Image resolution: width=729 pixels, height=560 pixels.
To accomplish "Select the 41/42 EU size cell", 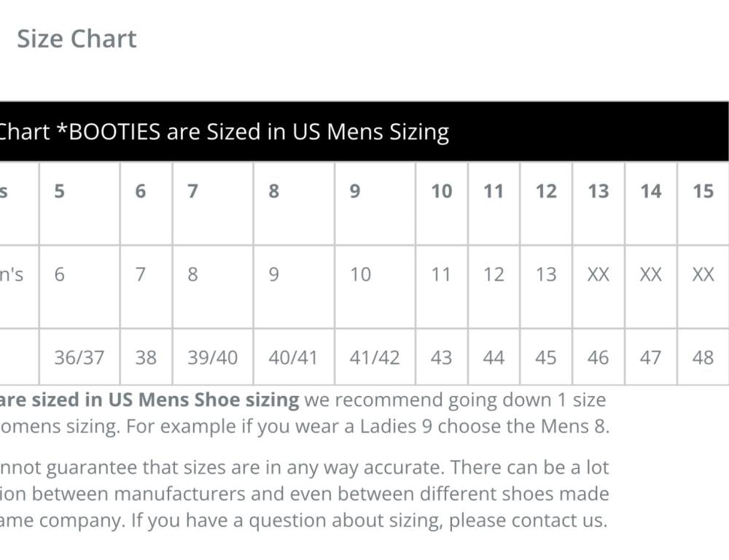I will (375, 357).
